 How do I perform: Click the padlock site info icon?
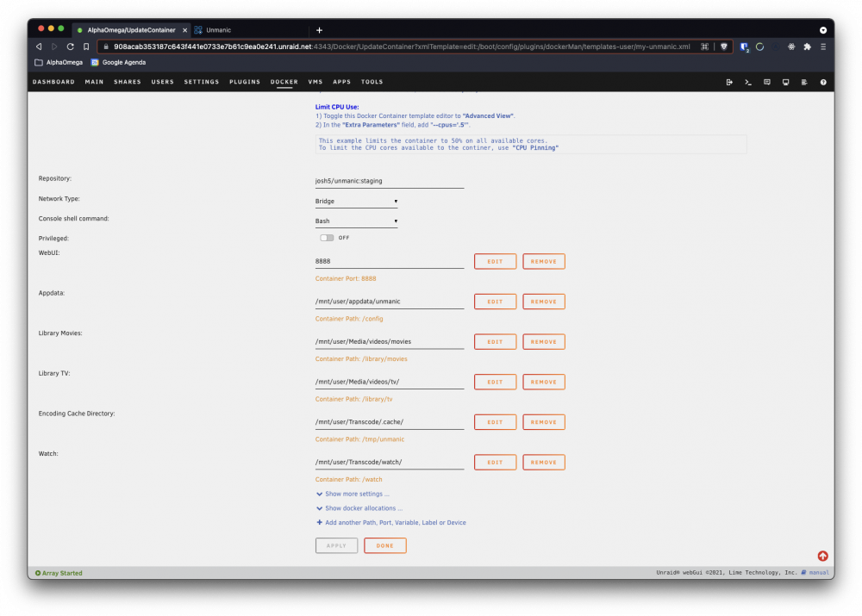[x=106, y=47]
